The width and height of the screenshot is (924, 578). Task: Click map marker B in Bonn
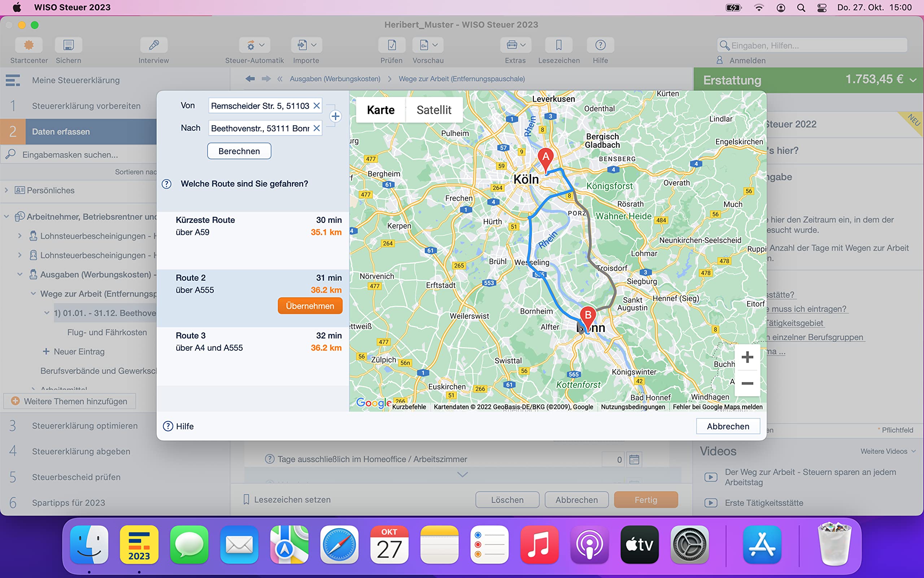coord(588,318)
